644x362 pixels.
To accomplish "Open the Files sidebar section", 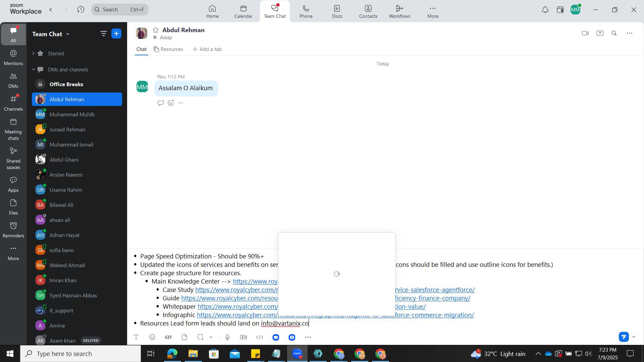I will pyautogui.click(x=13, y=207).
